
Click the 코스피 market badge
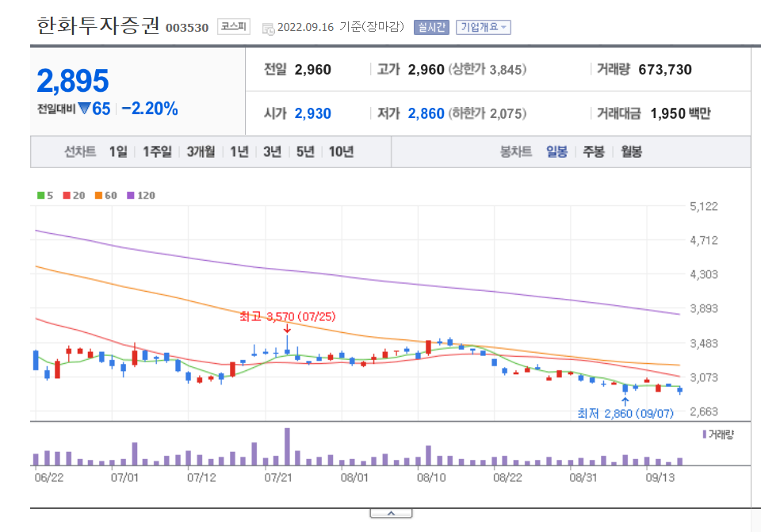pos(233,26)
